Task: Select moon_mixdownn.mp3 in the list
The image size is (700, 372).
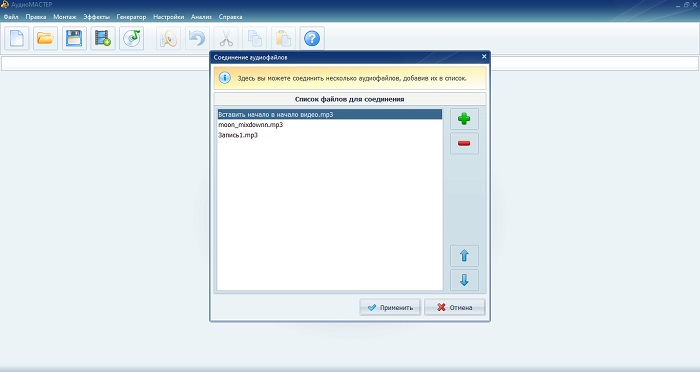Action: [330, 125]
